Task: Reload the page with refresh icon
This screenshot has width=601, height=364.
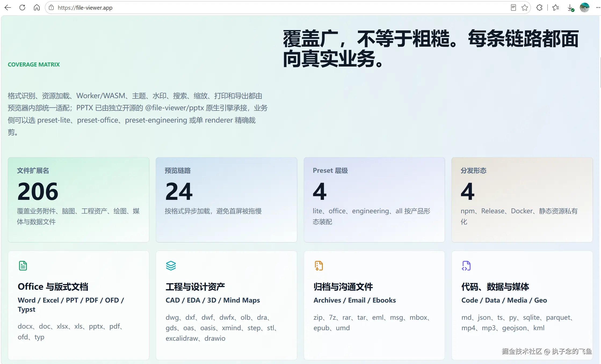Action: tap(22, 8)
